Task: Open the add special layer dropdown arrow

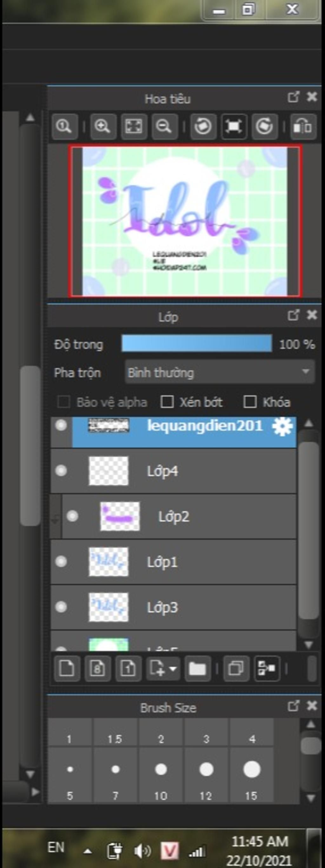Action: coord(173,668)
